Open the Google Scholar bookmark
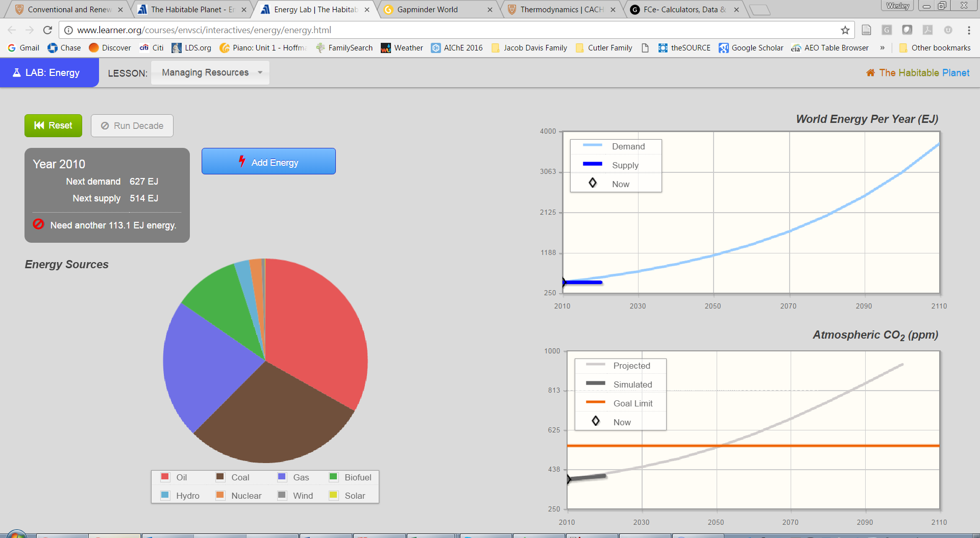This screenshot has width=980, height=538. point(751,48)
